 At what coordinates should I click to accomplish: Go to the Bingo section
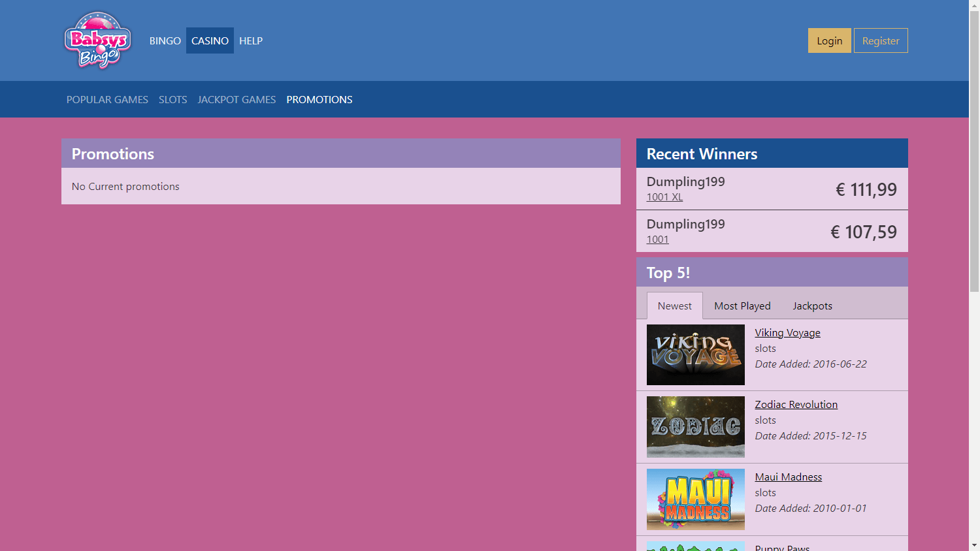tap(165, 40)
